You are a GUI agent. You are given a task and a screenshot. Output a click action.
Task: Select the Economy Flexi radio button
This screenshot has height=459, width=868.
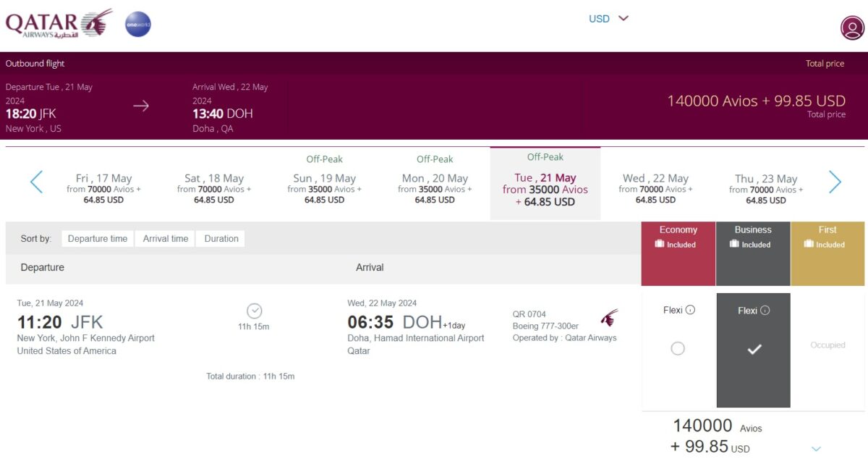pos(677,349)
